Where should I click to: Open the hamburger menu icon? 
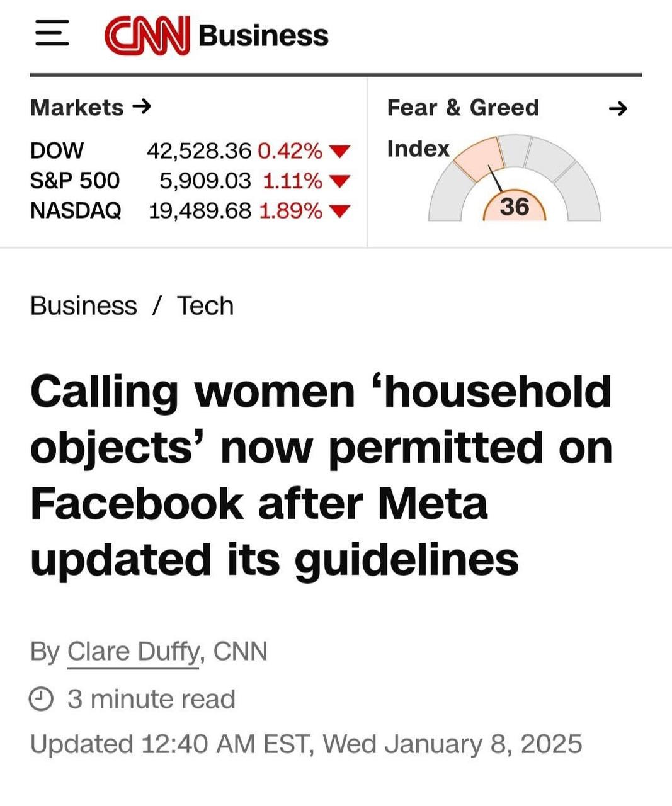52,33
